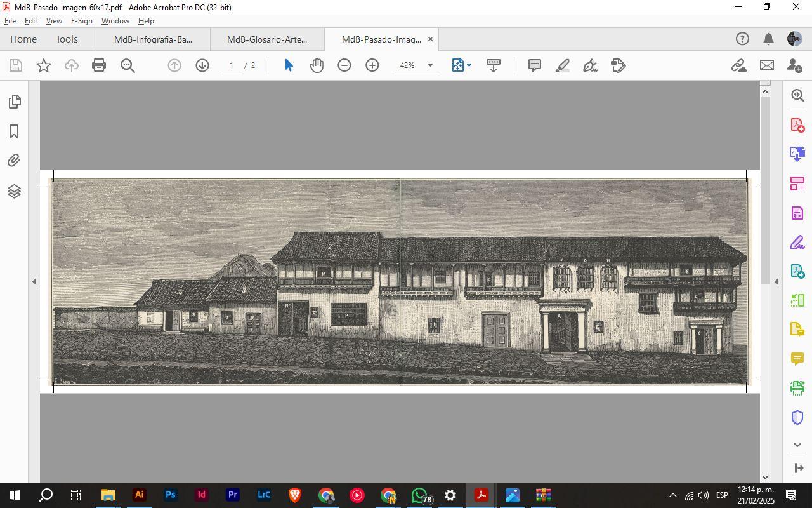Screen dimensions: 812x508
Task: Open the Comment tool in right pane
Action: point(797,359)
